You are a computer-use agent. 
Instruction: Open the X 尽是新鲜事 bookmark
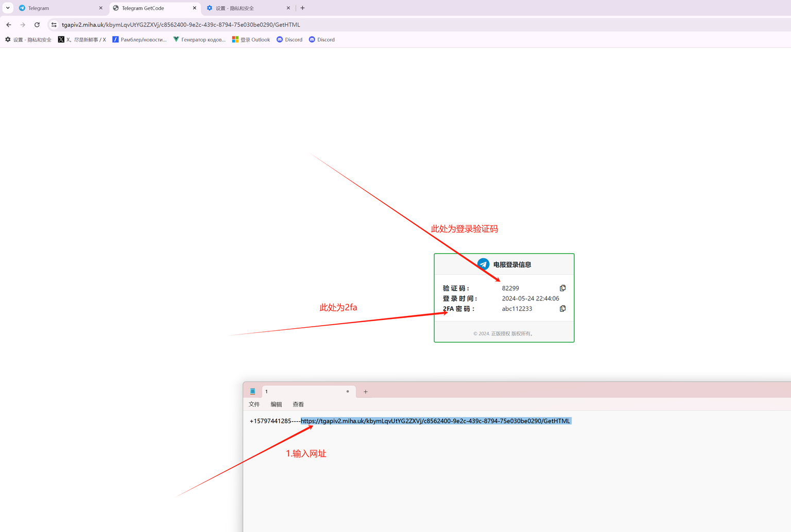(x=81, y=39)
